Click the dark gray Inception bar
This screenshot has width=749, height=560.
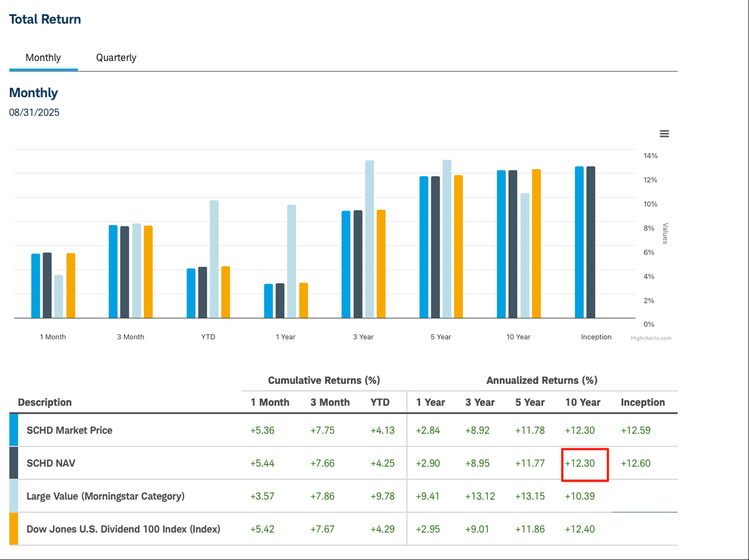(591, 242)
